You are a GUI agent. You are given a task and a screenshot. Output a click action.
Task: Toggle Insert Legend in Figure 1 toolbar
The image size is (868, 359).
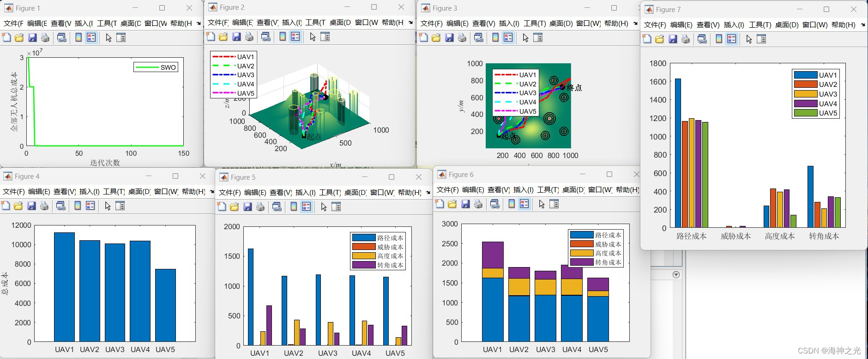coord(91,37)
